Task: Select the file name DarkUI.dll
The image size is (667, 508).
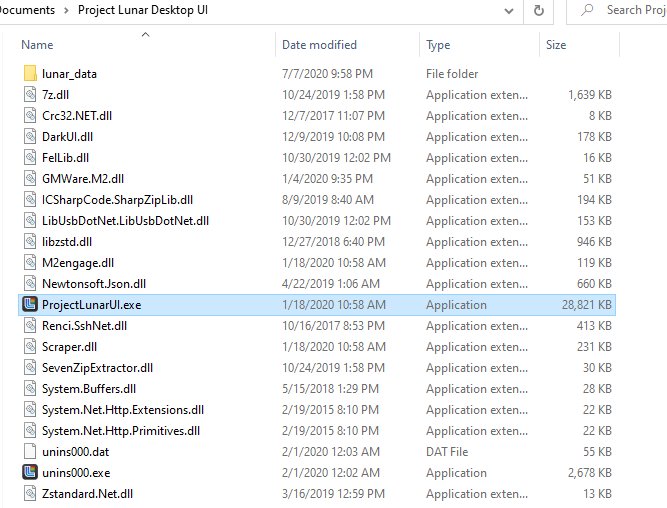Action: coord(67,137)
